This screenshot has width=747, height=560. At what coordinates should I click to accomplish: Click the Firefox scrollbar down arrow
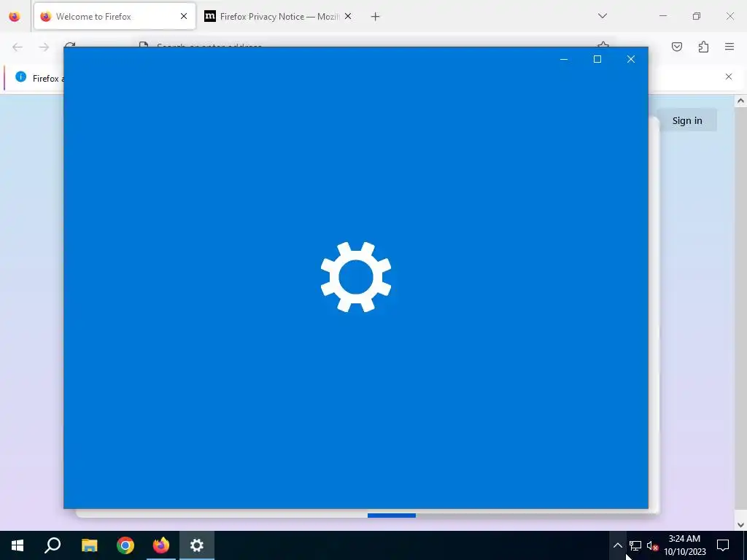[x=740, y=525]
